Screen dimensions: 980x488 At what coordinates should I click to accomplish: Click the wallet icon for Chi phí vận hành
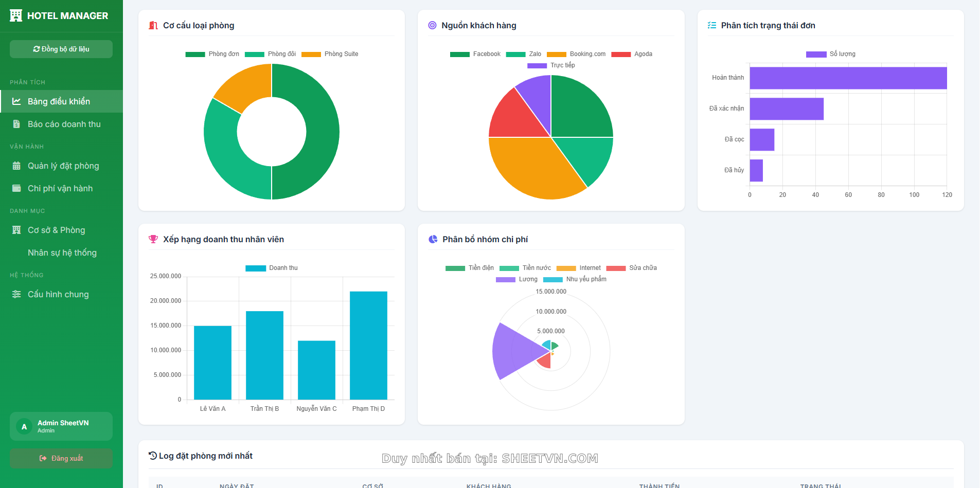[16, 188]
